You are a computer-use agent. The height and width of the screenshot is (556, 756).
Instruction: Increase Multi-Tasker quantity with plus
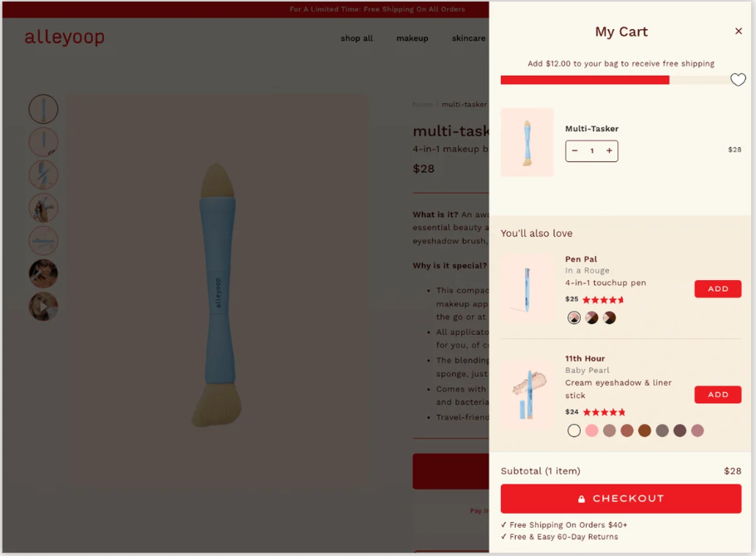tap(609, 150)
